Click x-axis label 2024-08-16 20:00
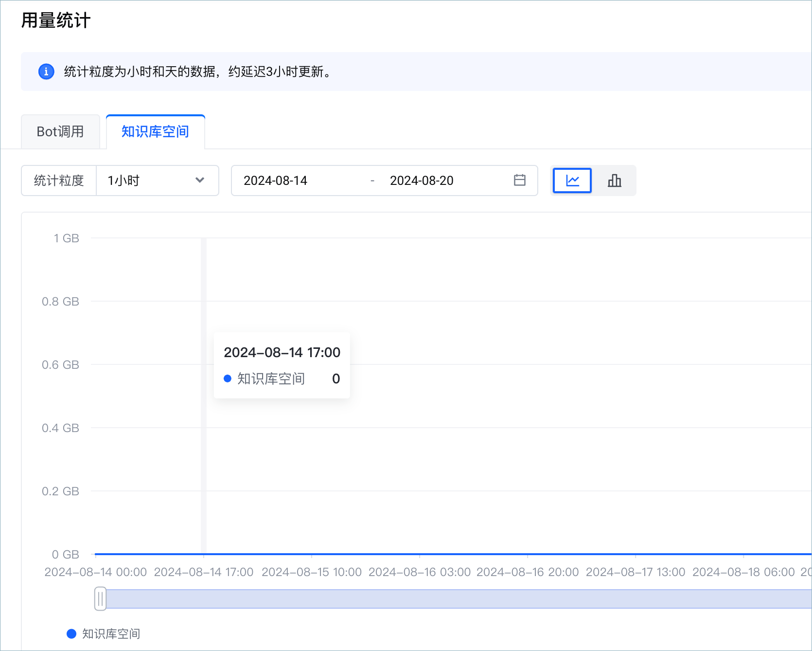This screenshot has width=812, height=651. [x=528, y=572]
